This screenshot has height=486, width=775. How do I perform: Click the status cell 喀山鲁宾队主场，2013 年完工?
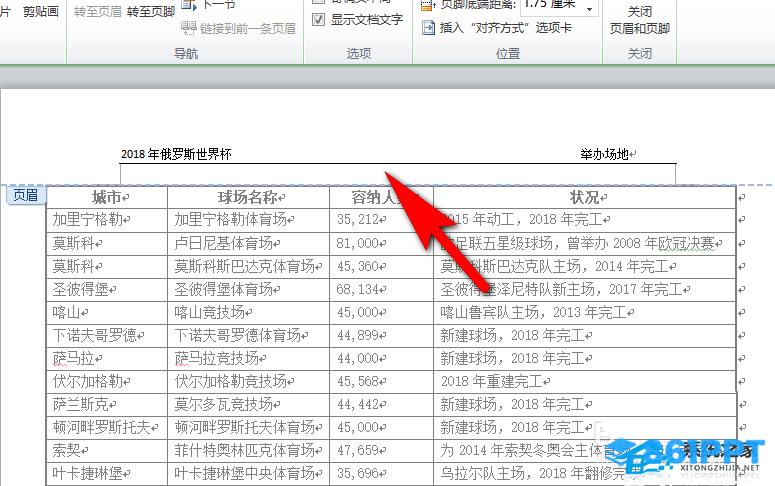click(585, 312)
